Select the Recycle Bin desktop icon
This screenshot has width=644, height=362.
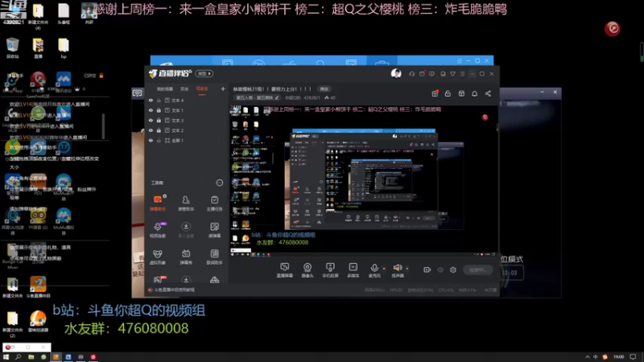12,47
